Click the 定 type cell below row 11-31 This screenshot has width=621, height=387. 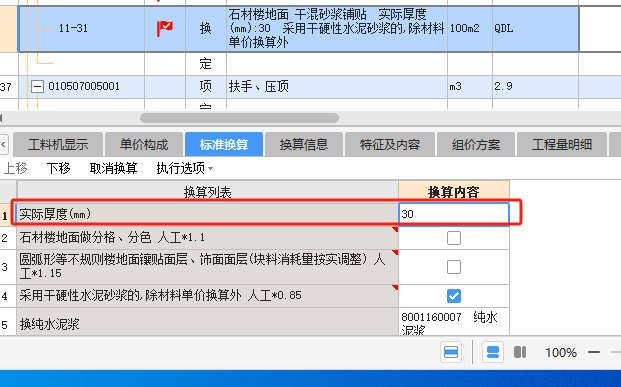click(206, 63)
